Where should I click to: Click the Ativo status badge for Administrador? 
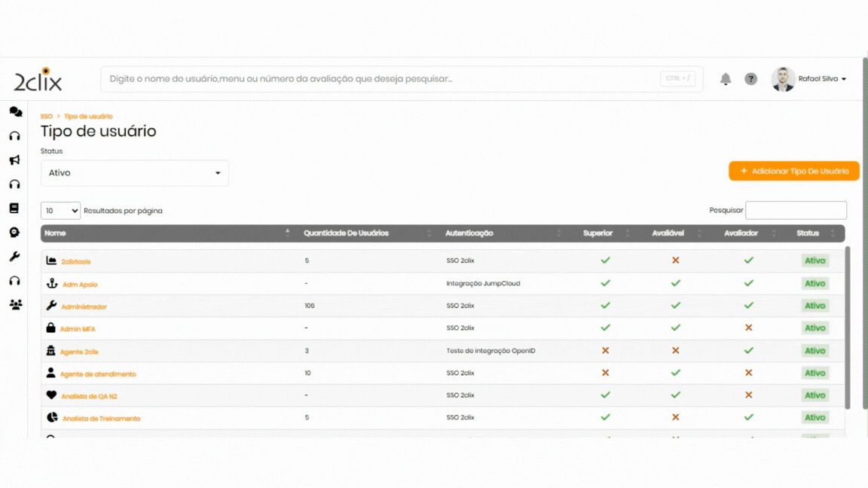coord(815,306)
